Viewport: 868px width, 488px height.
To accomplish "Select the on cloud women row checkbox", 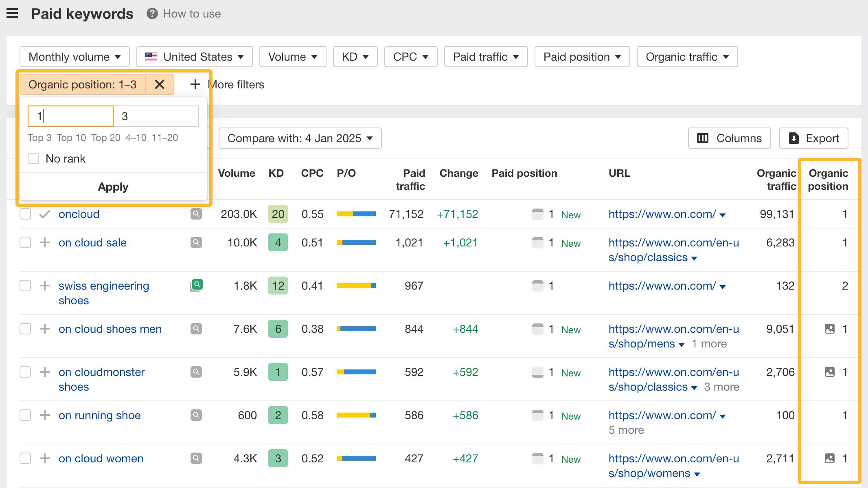I will [25, 458].
